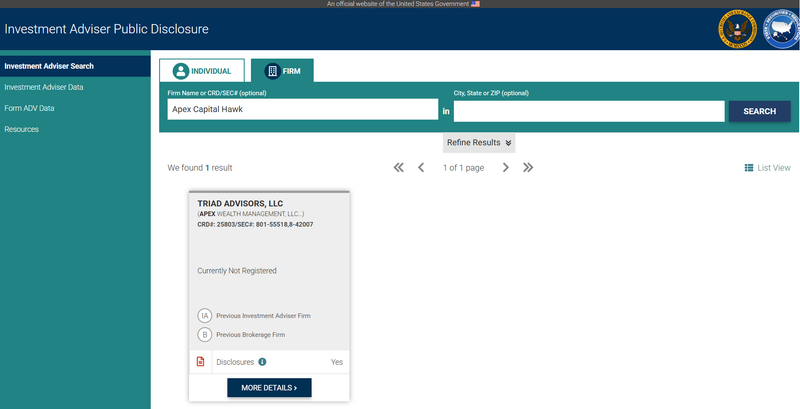The width and height of the screenshot is (800, 409).
Task: Select 'Previous Brokerage Firm' label
Action: point(251,335)
